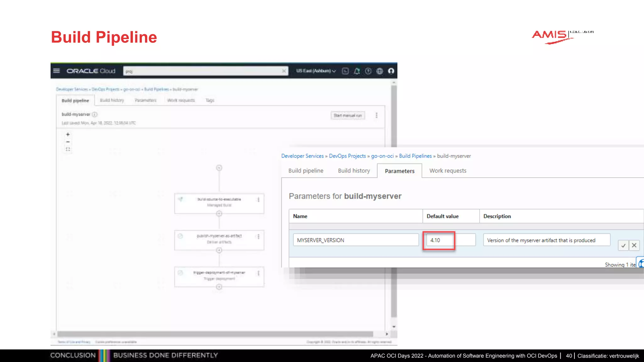The width and height of the screenshot is (644, 362).
Task: Select Work requests tab in foreground panel
Action: (x=448, y=171)
